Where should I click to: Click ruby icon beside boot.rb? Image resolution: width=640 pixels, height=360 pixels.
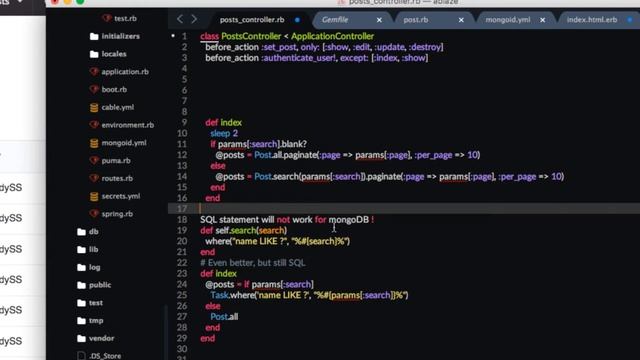pos(94,89)
